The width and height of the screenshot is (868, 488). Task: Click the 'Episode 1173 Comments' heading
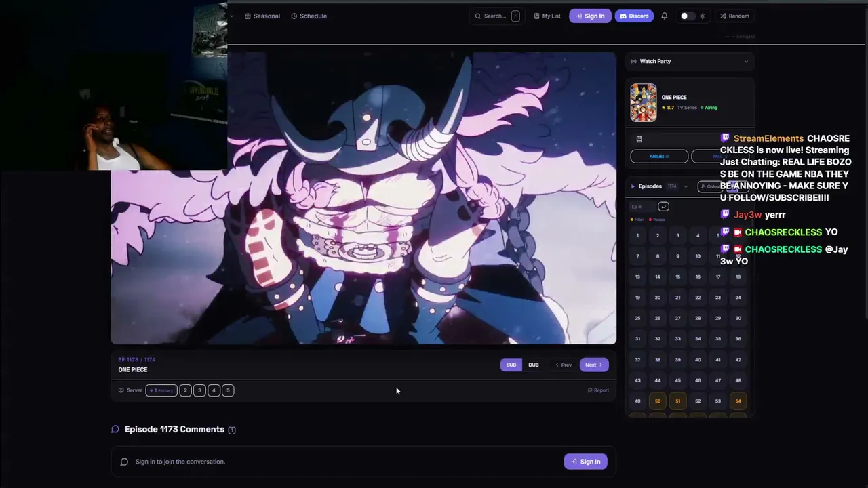pos(174,429)
